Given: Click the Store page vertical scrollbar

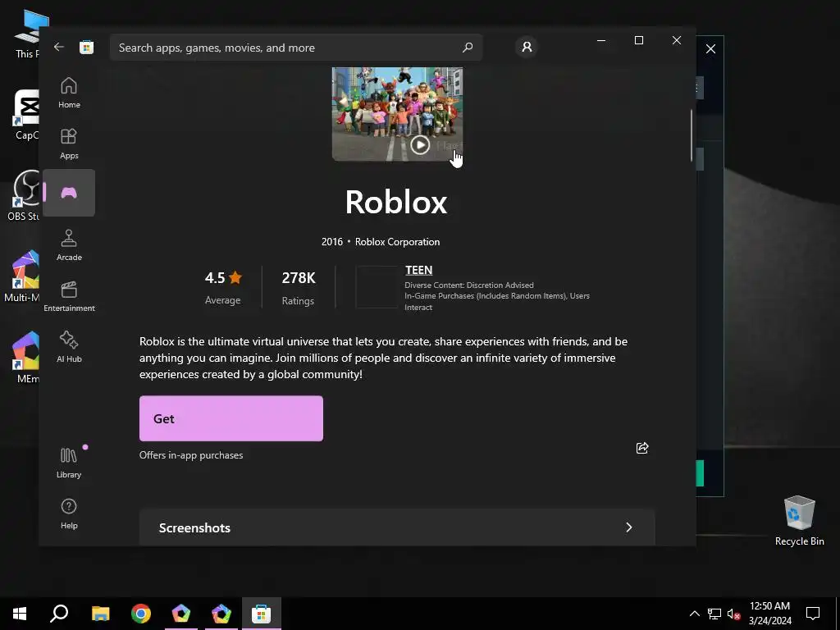Looking at the screenshot, I should pyautogui.click(x=692, y=135).
